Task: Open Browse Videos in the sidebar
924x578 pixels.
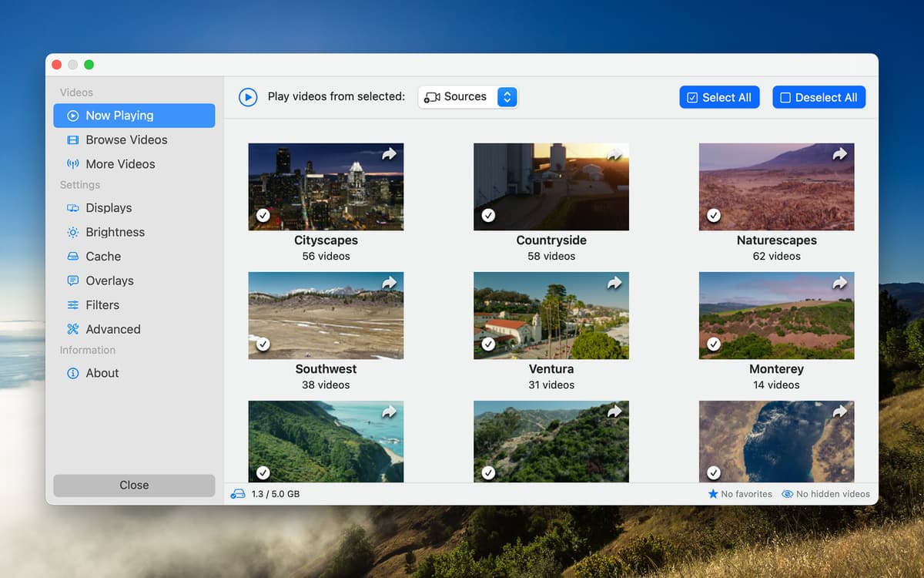Action: click(x=126, y=139)
